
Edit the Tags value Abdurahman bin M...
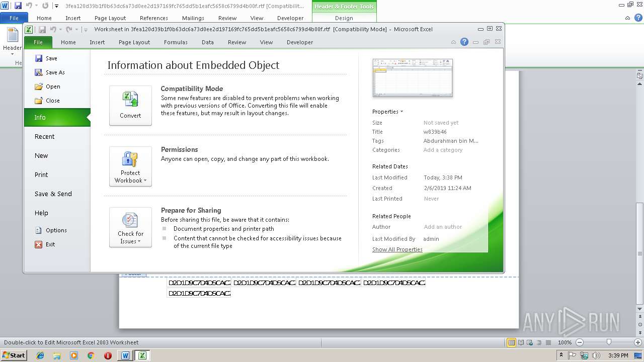click(451, 141)
